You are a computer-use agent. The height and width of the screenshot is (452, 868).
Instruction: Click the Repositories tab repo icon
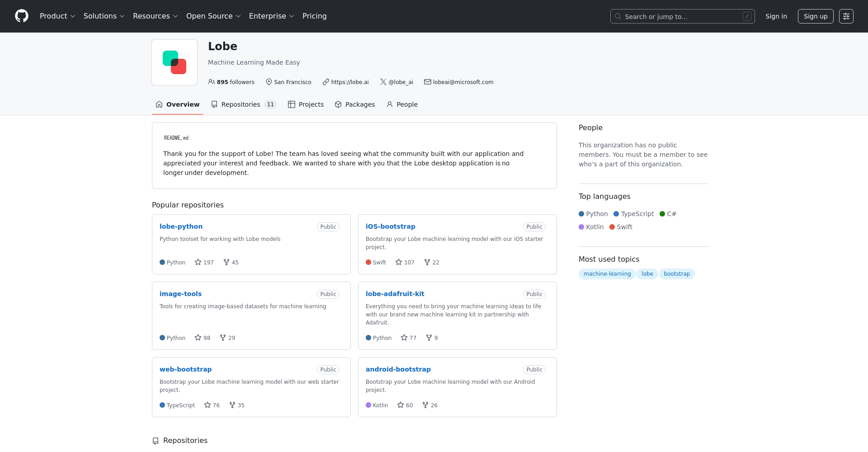click(x=214, y=104)
